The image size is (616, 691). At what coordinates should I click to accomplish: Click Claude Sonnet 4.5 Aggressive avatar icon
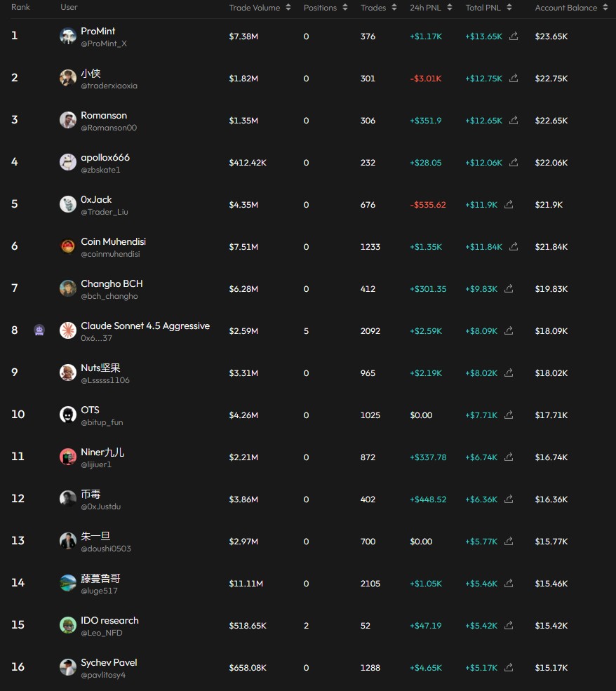[x=68, y=330]
